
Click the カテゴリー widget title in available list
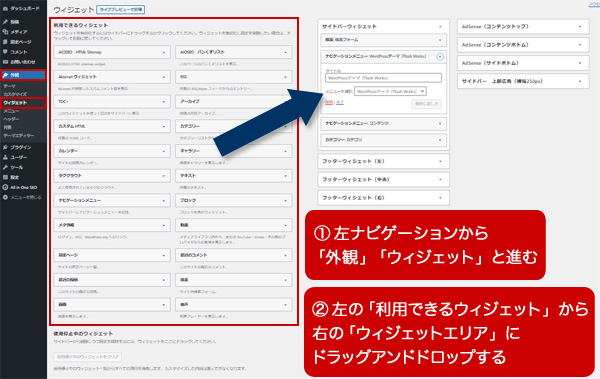[190, 126]
